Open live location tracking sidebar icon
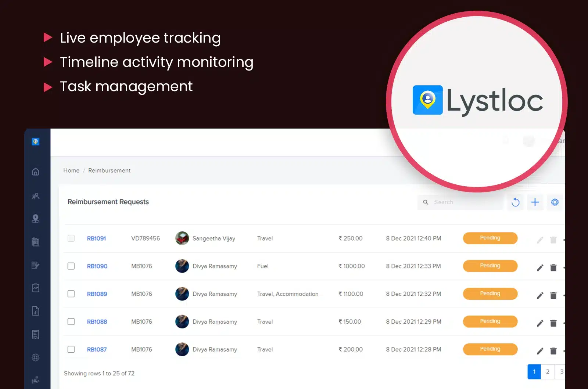588x389 pixels. pyautogui.click(x=35, y=219)
